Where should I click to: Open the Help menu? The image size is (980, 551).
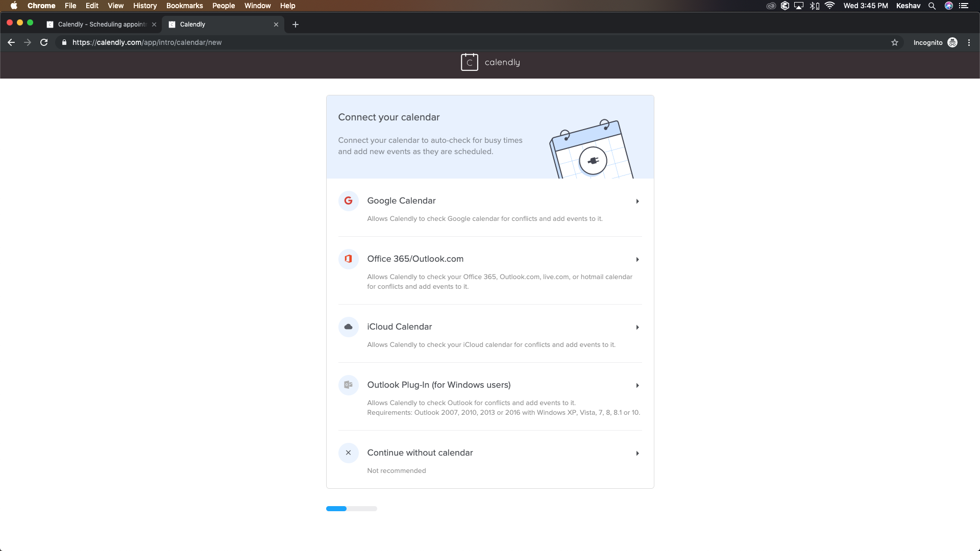pos(287,6)
